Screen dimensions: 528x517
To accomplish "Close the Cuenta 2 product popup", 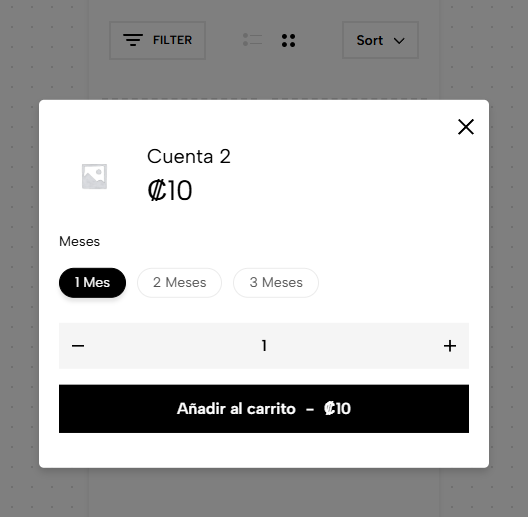I will 466,127.
